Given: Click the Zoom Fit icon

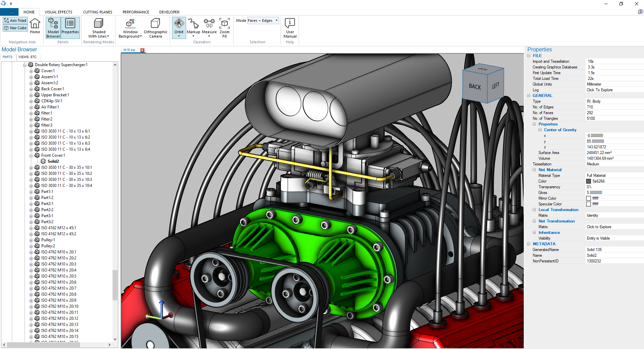Looking at the screenshot, I should (224, 26).
